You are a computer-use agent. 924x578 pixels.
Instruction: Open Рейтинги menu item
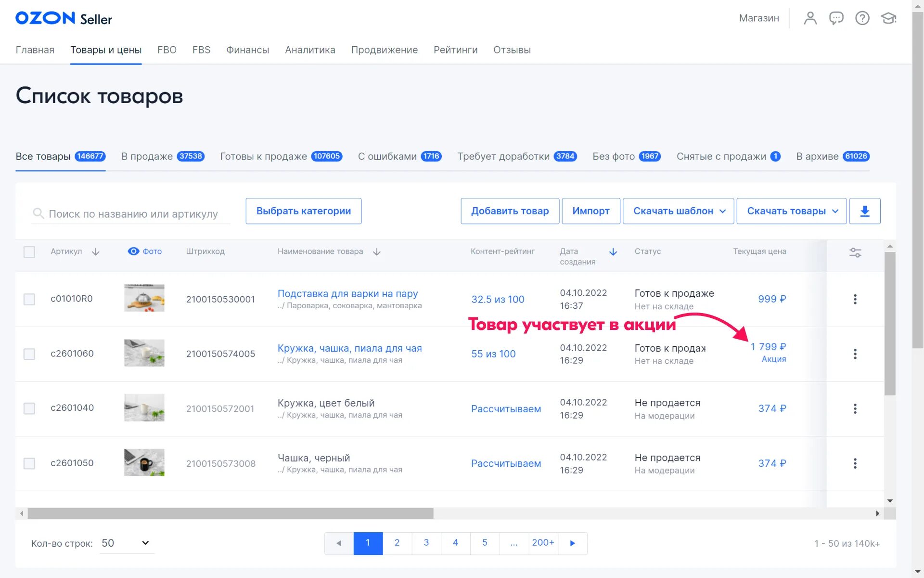[x=456, y=50]
